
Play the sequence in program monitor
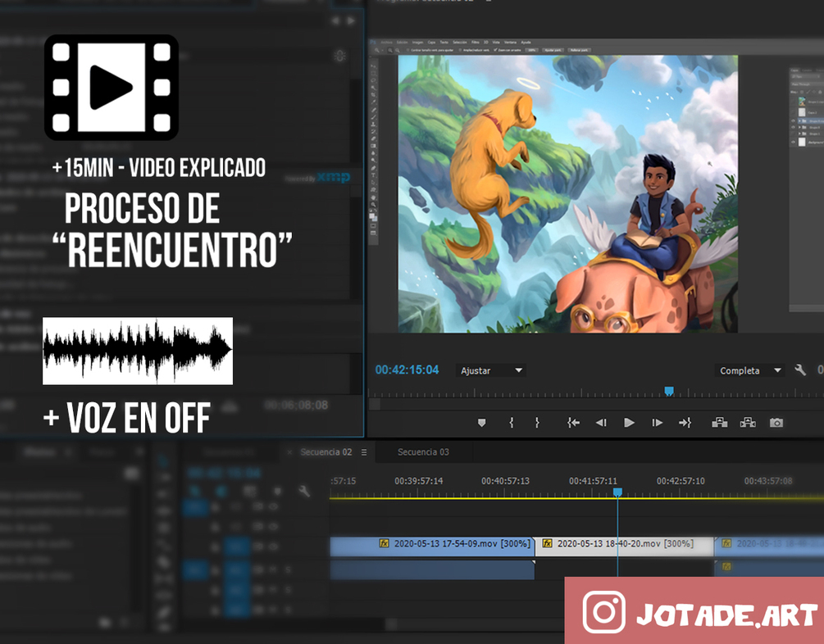629,423
